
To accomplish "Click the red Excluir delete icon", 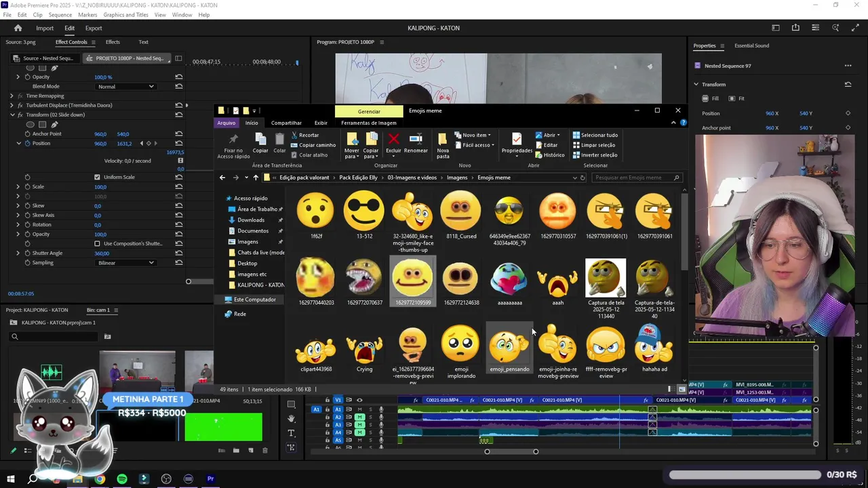I will pos(393,139).
